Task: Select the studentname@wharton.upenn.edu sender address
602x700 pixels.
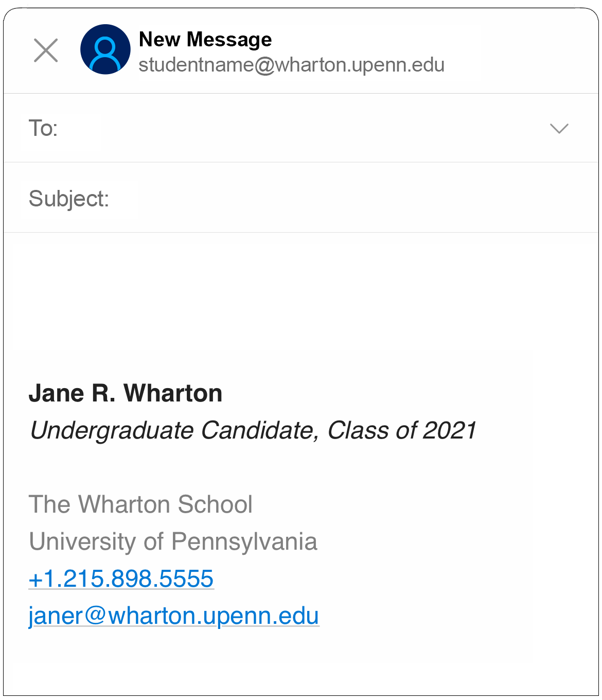Action: 291,65
